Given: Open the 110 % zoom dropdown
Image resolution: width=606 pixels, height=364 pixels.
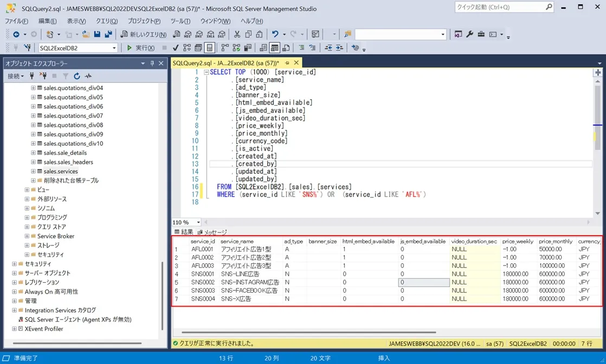Looking at the screenshot, I should [198, 222].
